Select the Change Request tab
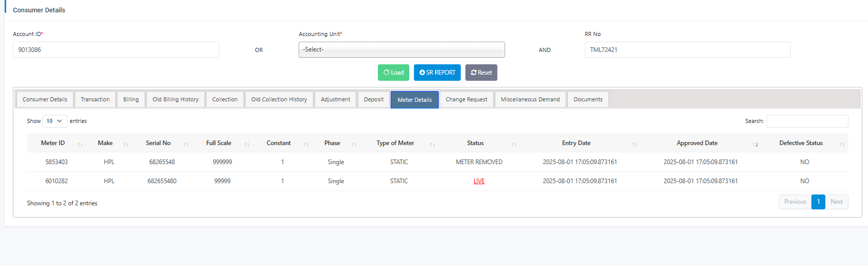This screenshot has height=266, width=868. (466, 100)
